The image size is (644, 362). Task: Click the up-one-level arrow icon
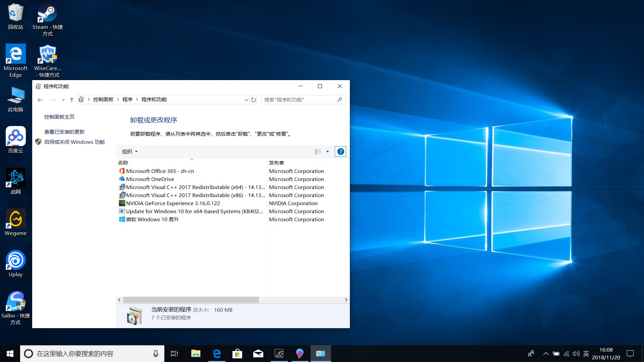71,100
